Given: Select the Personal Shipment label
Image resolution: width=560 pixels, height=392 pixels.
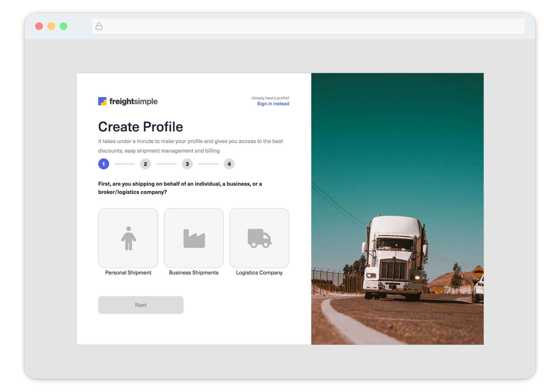Looking at the screenshot, I should point(128,273).
